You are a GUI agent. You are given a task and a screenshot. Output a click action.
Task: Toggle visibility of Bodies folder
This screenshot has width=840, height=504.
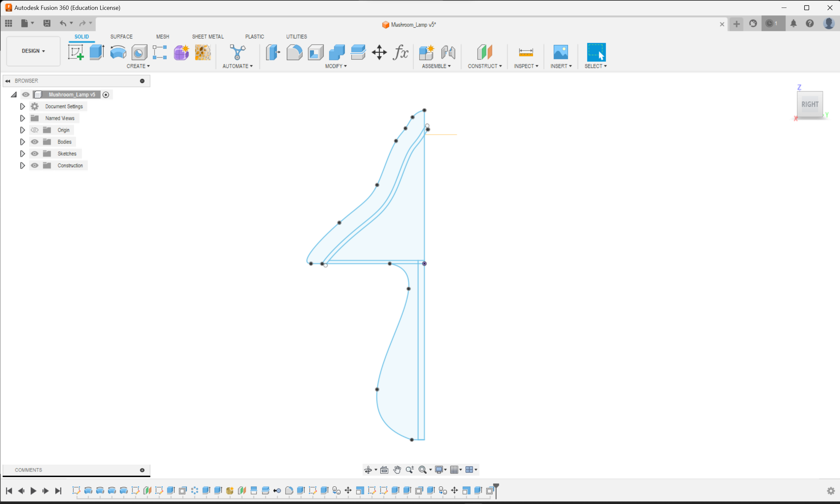pyautogui.click(x=35, y=142)
